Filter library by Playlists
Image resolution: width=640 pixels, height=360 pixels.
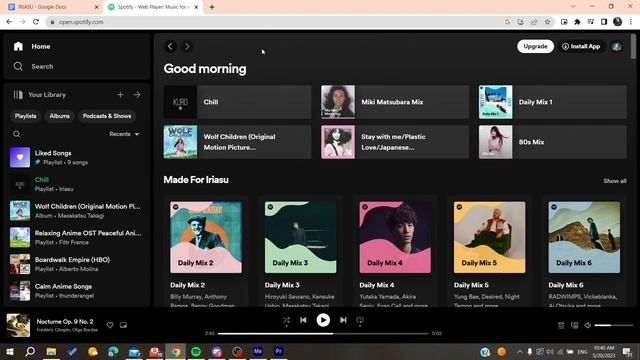point(25,116)
